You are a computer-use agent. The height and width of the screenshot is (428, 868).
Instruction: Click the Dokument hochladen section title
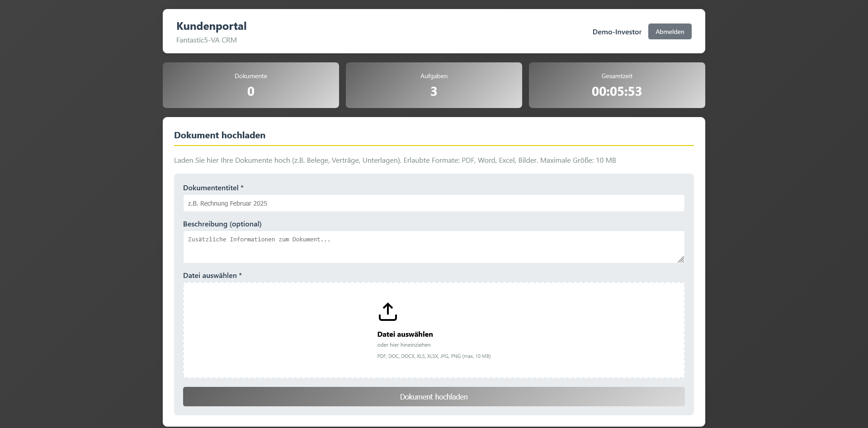click(220, 135)
